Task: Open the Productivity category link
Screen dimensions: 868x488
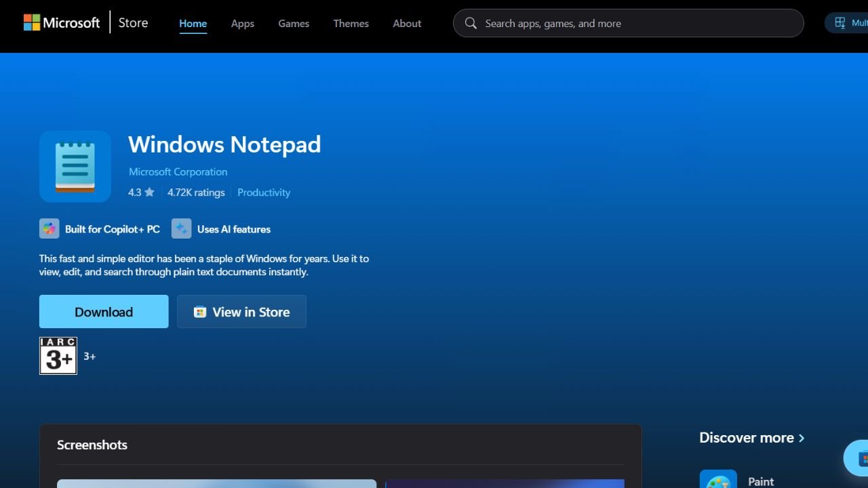Action: coord(264,192)
